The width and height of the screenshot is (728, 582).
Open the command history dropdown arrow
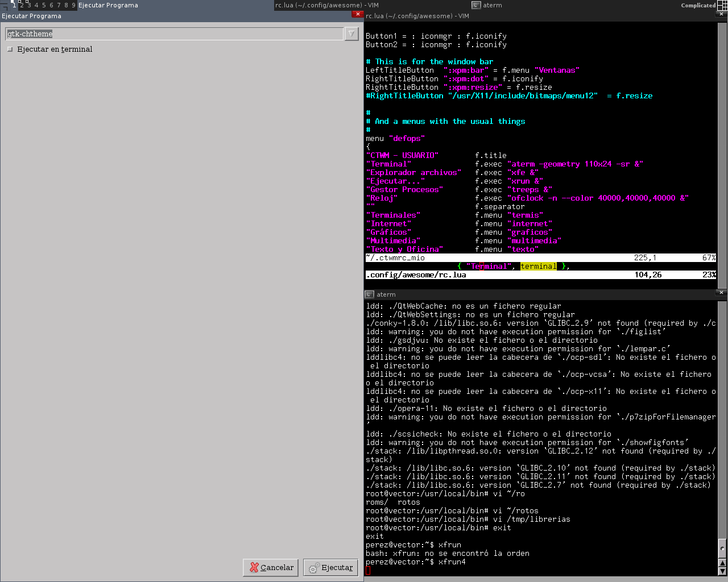351,34
